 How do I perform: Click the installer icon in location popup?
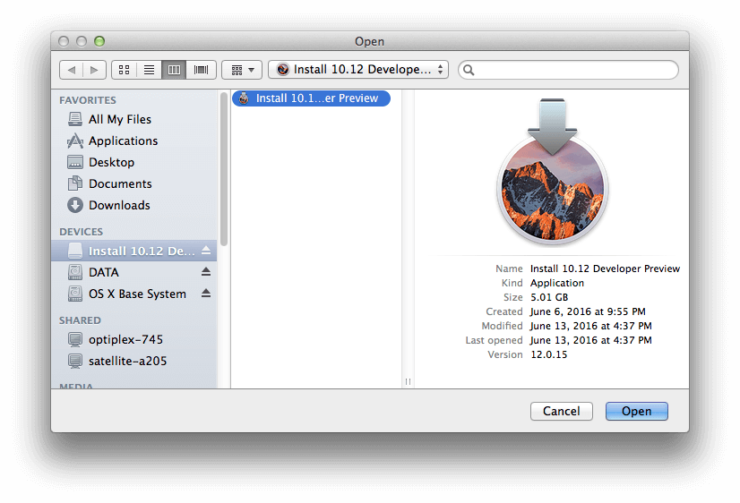point(283,69)
